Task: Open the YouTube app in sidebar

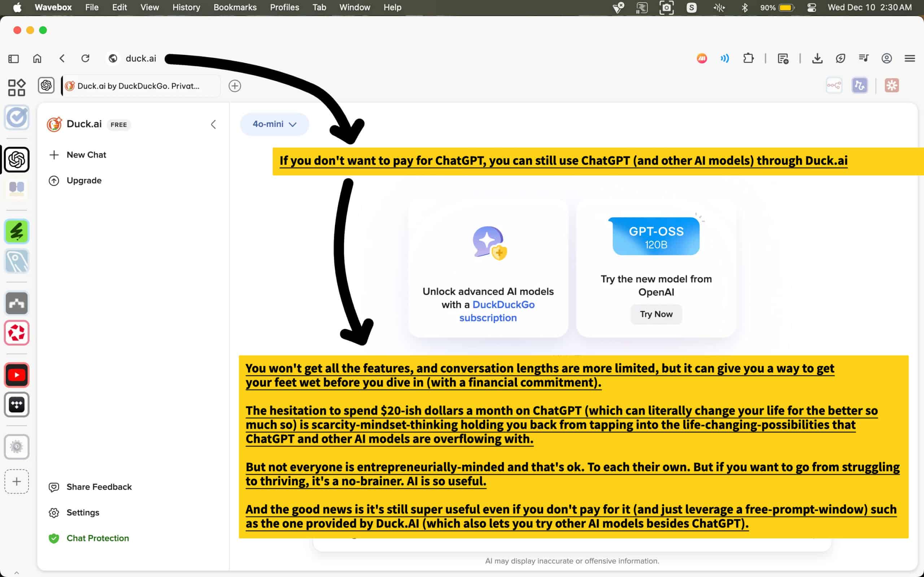Action: 16,375
